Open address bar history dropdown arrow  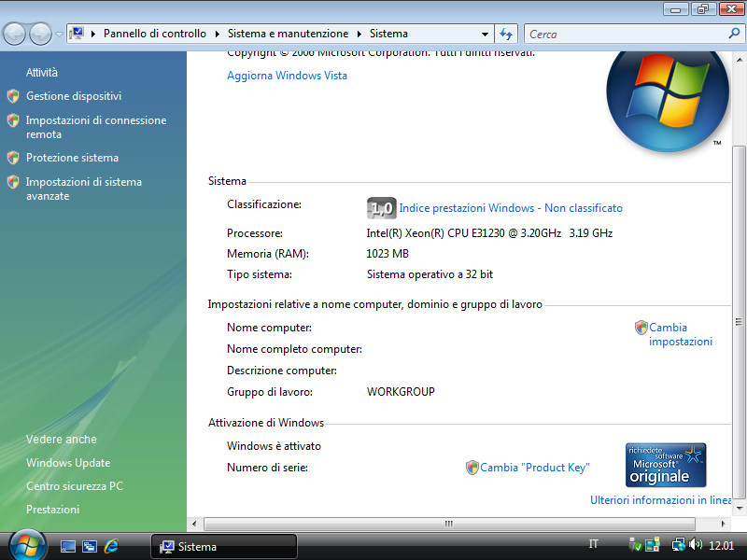(485, 34)
